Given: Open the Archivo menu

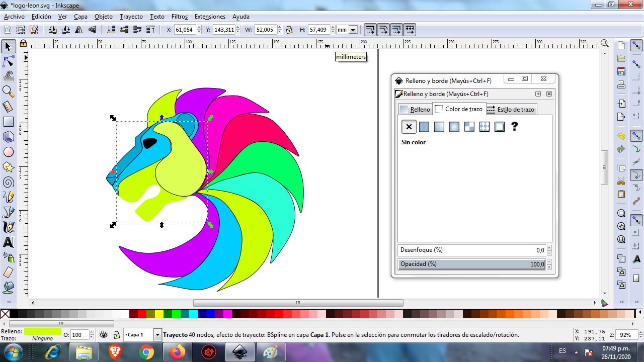Looking at the screenshot, I should [x=14, y=17].
